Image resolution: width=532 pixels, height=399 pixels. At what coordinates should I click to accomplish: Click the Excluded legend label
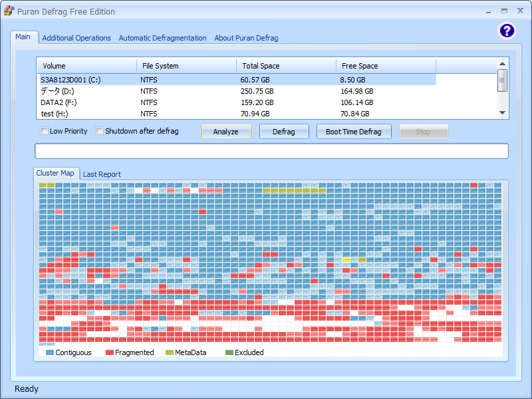click(249, 352)
